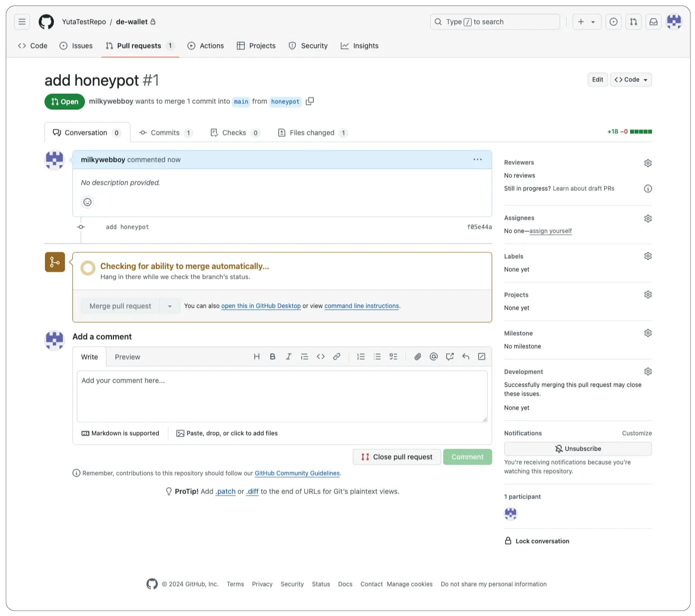Open the Assignees gear settings

[648, 218]
